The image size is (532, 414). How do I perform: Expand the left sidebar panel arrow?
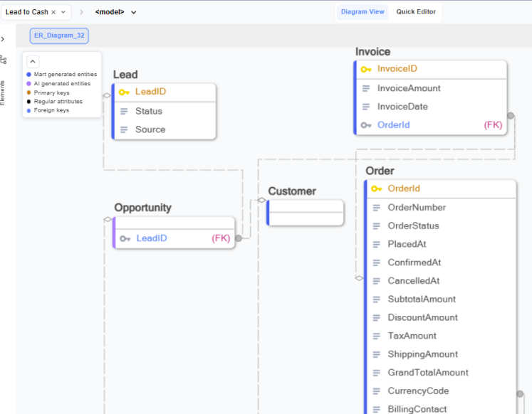click(3, 39)
